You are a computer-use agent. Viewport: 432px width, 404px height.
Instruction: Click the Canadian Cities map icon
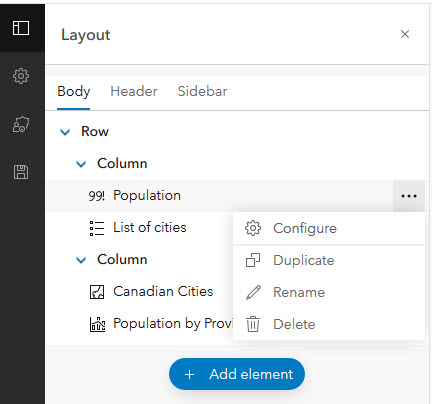(x=97, y=292)
